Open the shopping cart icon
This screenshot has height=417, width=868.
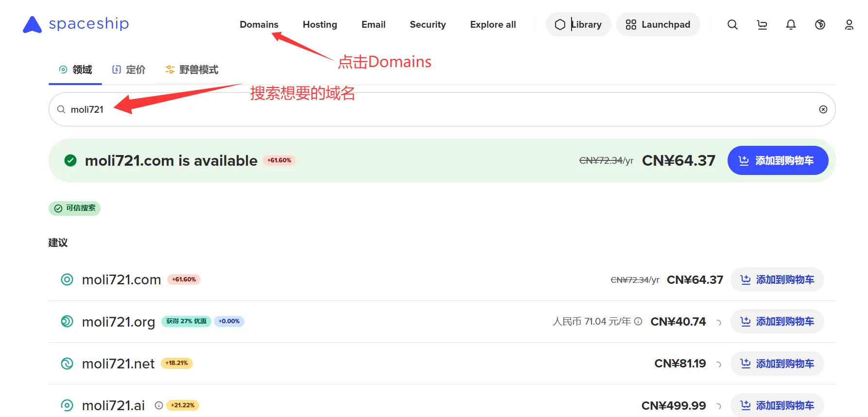762,24
